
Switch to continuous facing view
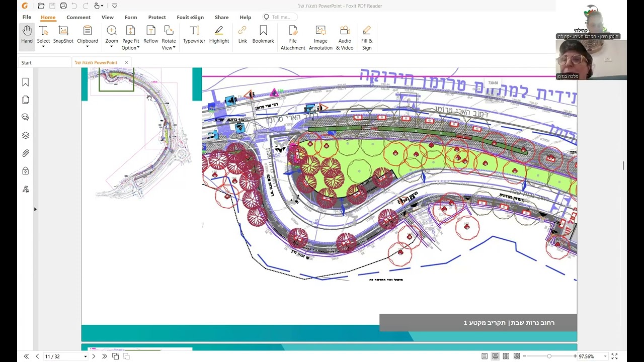tap(517, 356)
